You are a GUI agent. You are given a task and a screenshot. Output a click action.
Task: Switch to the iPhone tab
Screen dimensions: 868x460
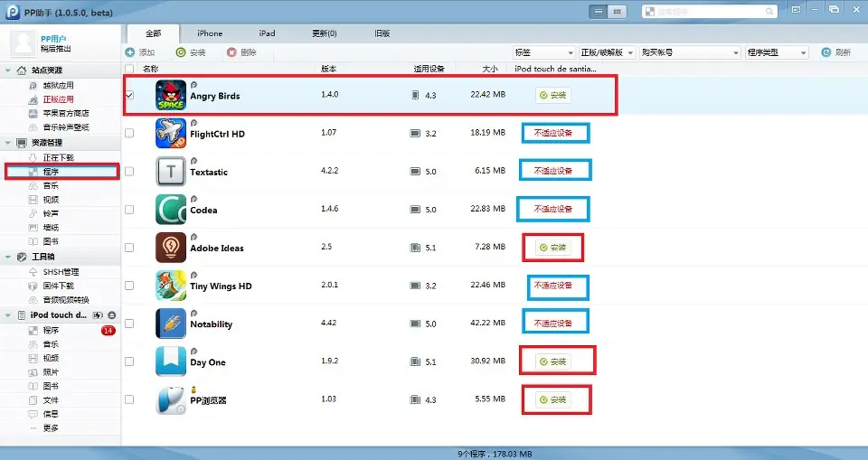point(210,33)
